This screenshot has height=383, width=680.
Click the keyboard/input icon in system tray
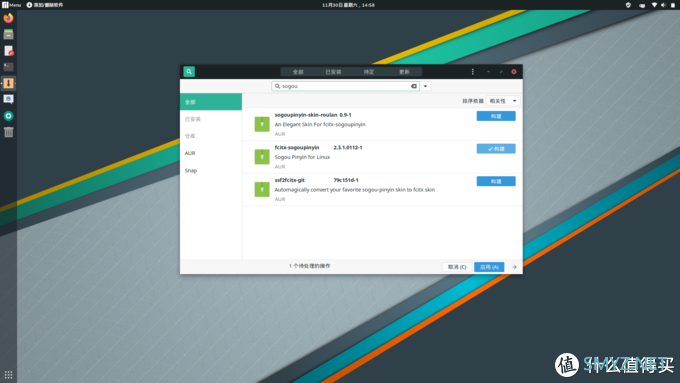pyautogui.click(x=642, y=5)
